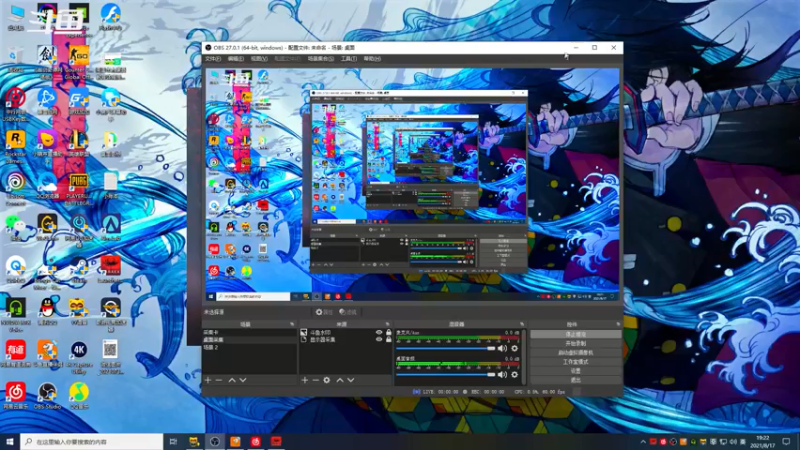This screenshot has height=450, width=800.
Task: Click the 停止推流 button in Controls
Action: (x=576, y=334)
